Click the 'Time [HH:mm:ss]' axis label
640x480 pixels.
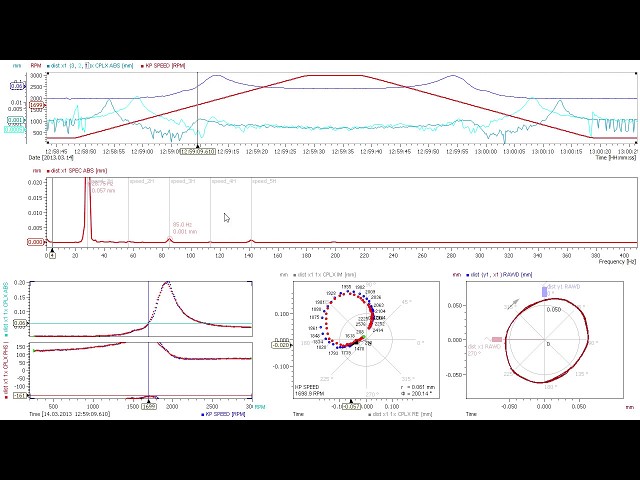[x=616, y=158]
